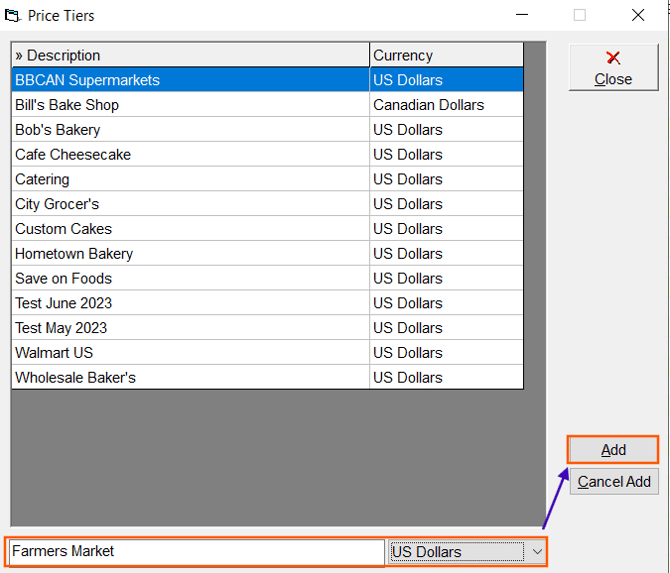Close the Price Tiers window via title bar X
The image size is (670, 573).
pos(638,15)
